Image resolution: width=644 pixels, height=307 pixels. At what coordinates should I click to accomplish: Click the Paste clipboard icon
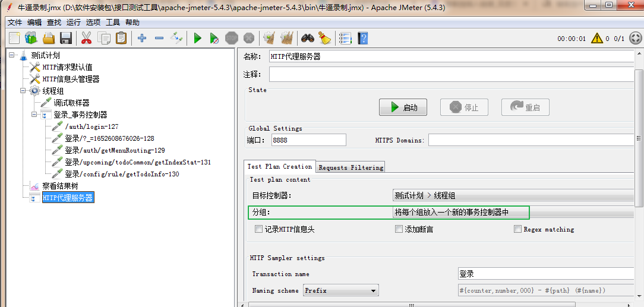(x=121, y=38)
